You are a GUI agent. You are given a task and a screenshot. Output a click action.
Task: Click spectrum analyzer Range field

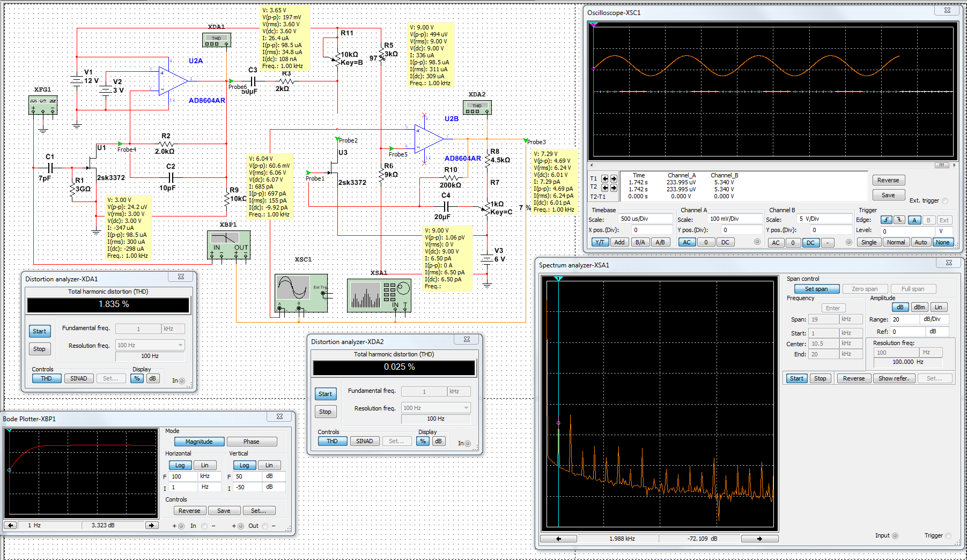click(905, 319)
